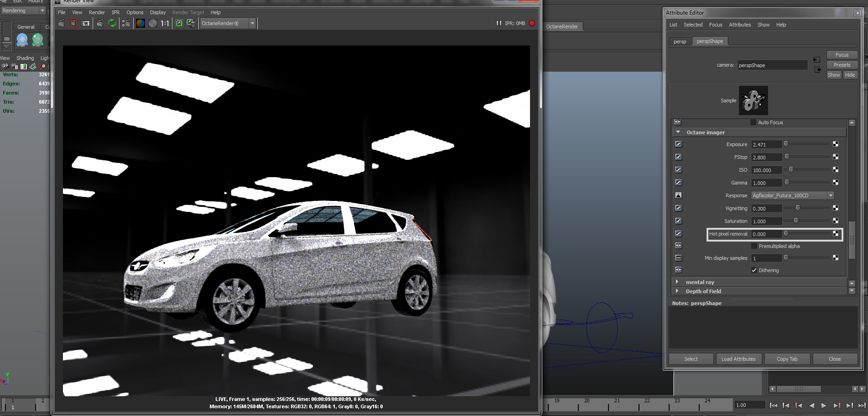Uncheck the Dithering checkbox
This screenshot has width=868, height=416.
(754, 270)
